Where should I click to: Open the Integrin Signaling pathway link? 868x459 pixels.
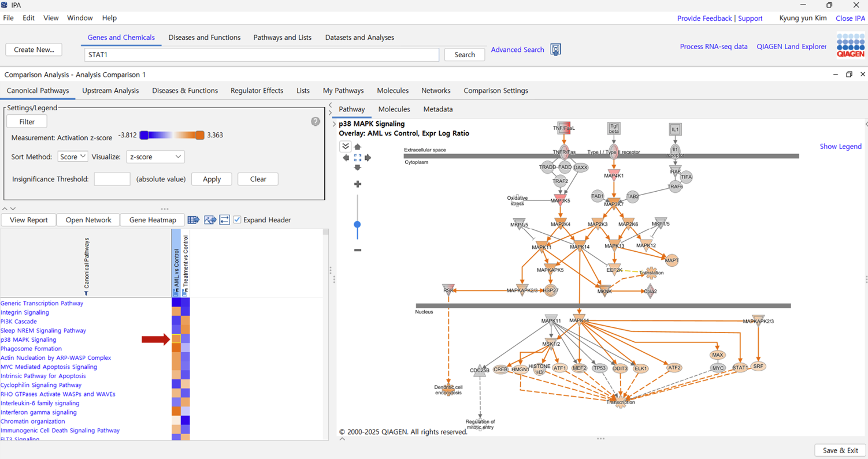click(x=25, y=312)
